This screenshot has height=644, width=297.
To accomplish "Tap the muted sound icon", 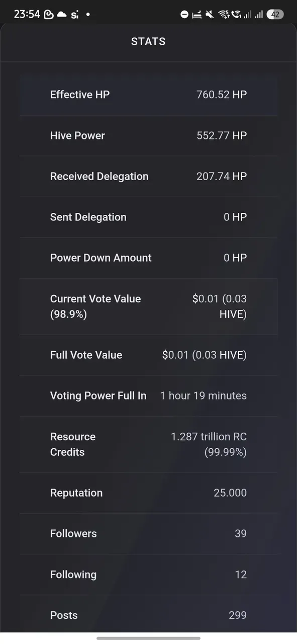I will (x=210, y=15).
